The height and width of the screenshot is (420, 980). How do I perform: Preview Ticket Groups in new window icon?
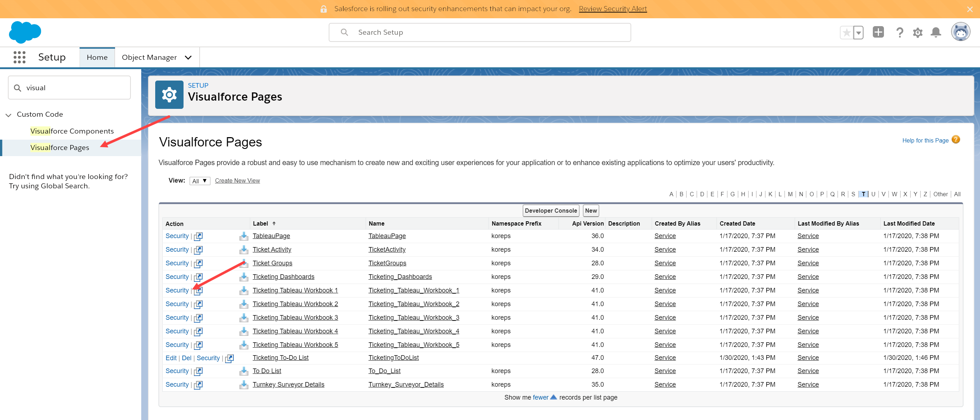tap(198, 264)
